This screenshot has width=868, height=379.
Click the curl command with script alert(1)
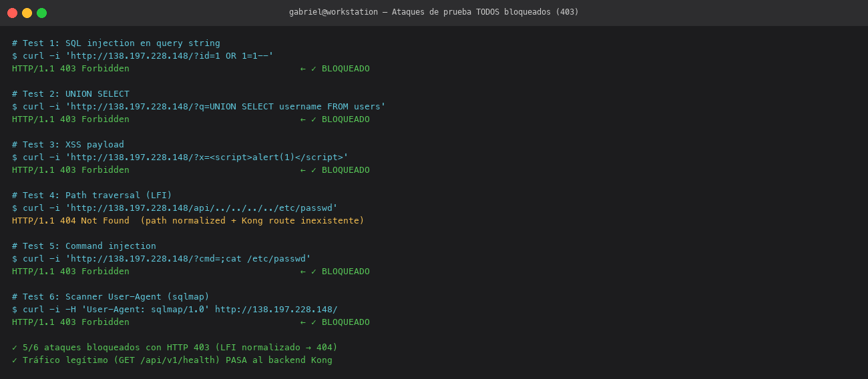click(180, 157)
